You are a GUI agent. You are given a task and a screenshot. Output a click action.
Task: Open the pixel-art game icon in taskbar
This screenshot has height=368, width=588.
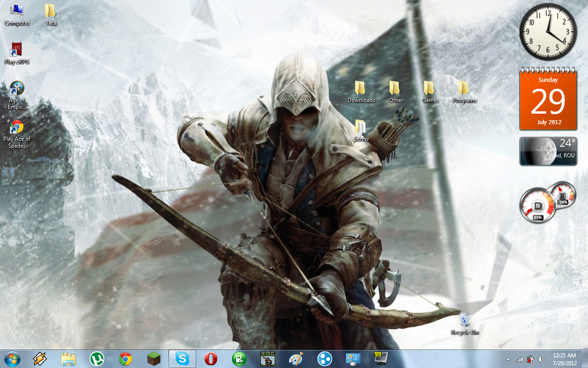[x=268, y=359]
